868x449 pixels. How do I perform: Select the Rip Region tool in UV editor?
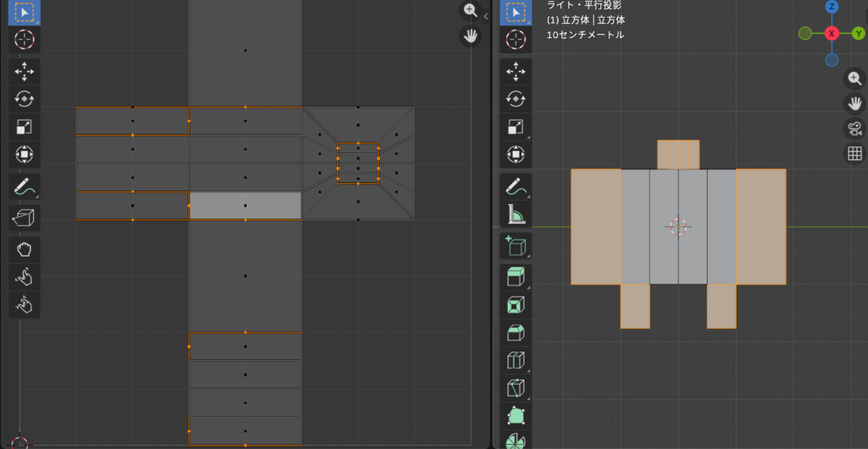[24, 219]
